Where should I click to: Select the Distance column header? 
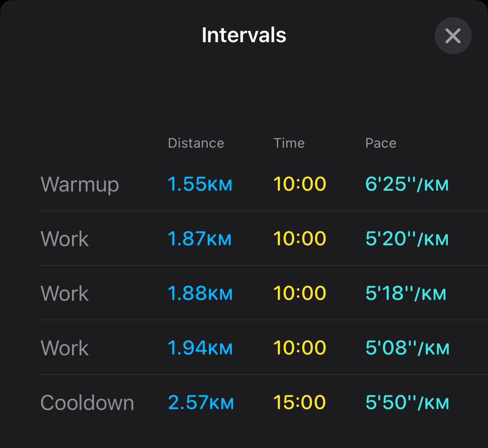click(x=196, y=143)
